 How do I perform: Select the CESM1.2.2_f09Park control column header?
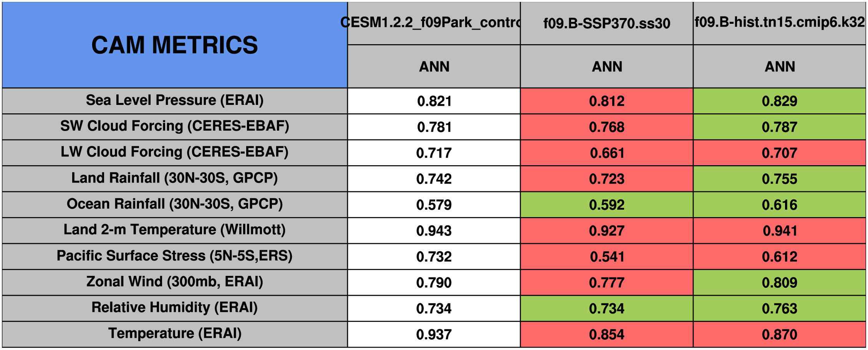[x=434, y=23]
